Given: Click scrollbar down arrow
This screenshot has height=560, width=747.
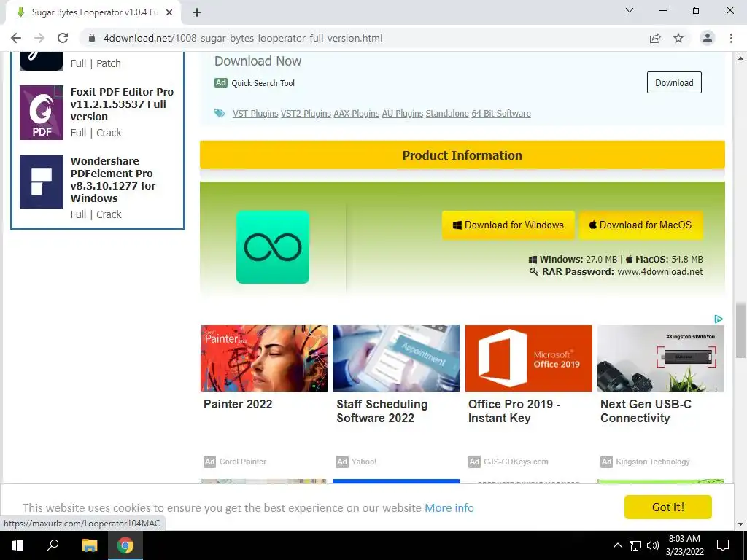Looking at the screenshot, I should (x=740, y=524).
